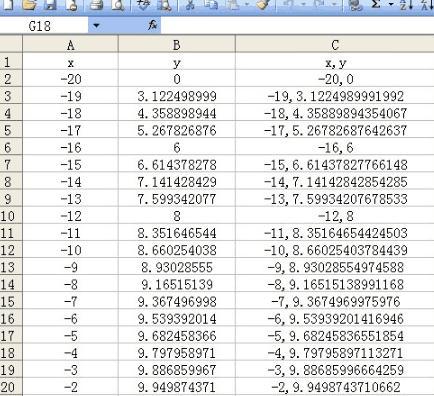Viewport: 434px width, 396px height.
Task: Open the Paste options dropdown arrow
Action: 247,5
